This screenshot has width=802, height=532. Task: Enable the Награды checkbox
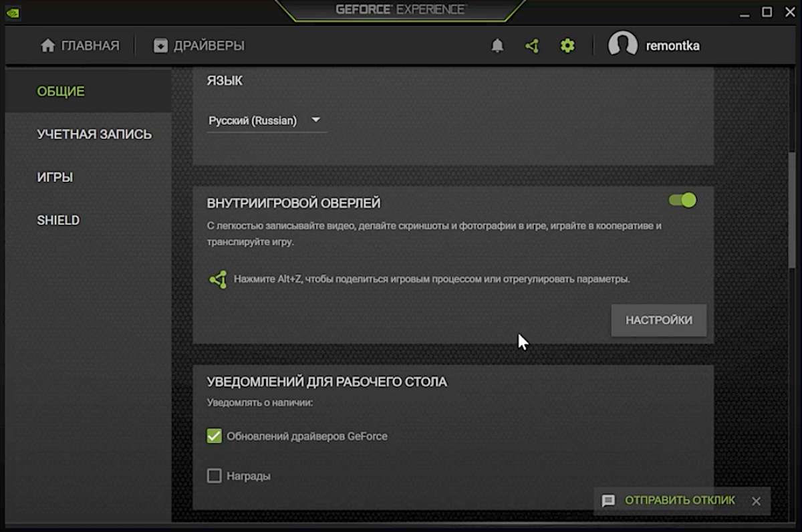[x=214, y=476]
